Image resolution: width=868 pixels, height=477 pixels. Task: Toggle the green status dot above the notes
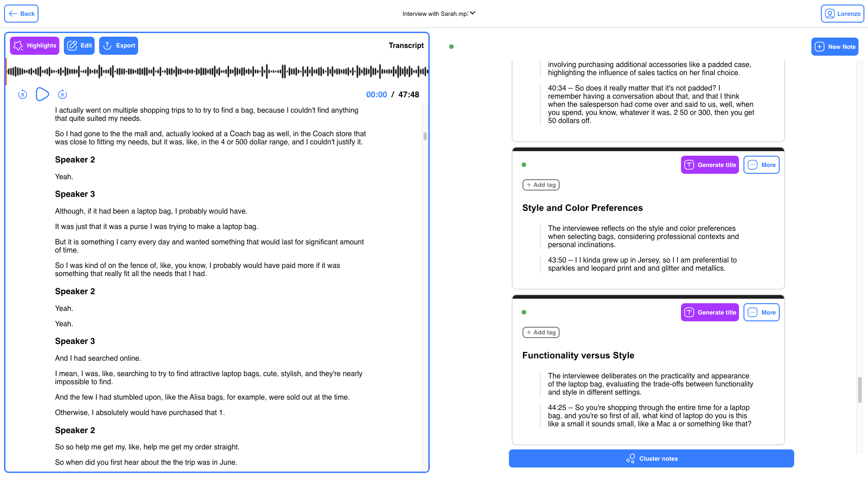[451, 47]
